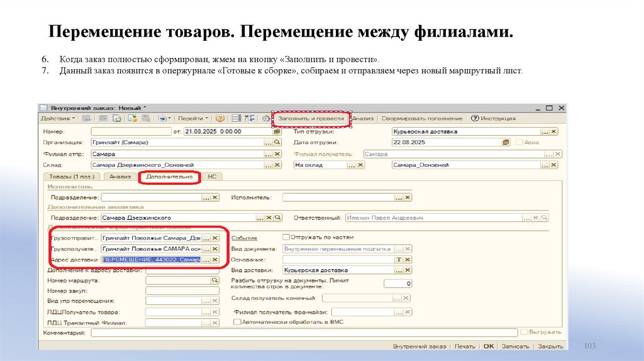Clear the Исполнитель Подразделение field
This screenshot has width=644, height=361.
point(215,197)
